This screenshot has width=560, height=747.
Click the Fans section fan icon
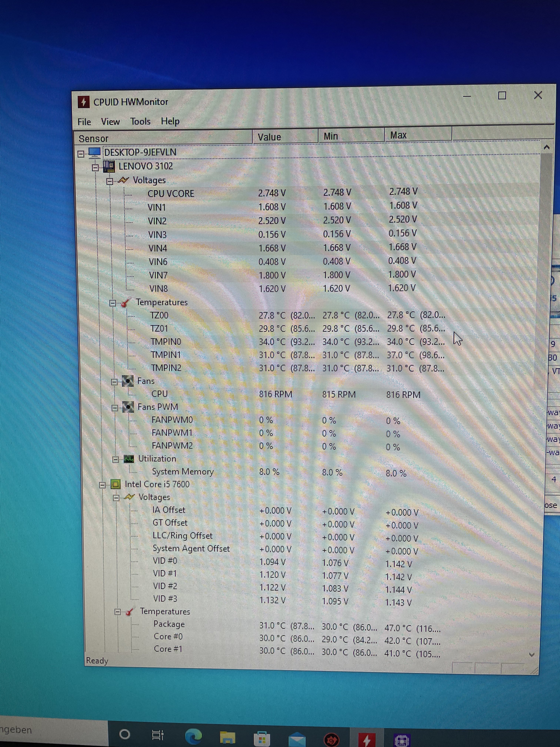coord(128,381)
